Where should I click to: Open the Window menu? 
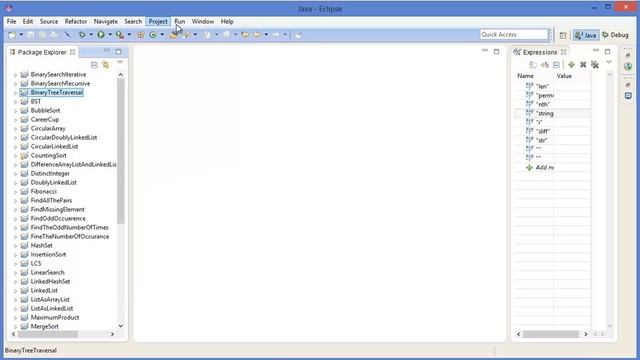pyautogui.click(x=203, y=22)
